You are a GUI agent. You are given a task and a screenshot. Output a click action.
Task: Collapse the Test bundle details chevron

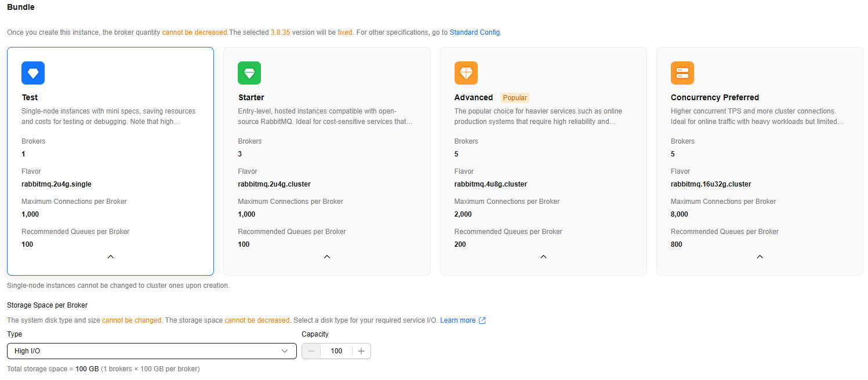point(111,257)
